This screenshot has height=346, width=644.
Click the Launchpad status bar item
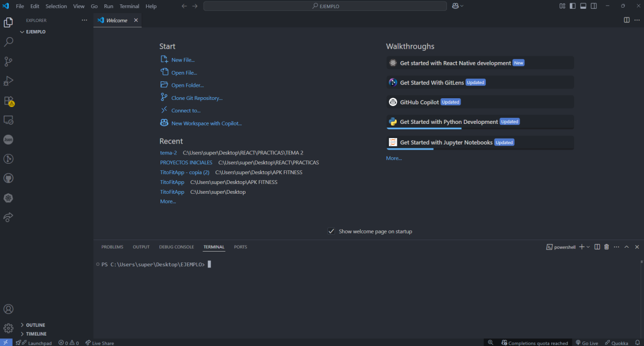click(34, 343)
